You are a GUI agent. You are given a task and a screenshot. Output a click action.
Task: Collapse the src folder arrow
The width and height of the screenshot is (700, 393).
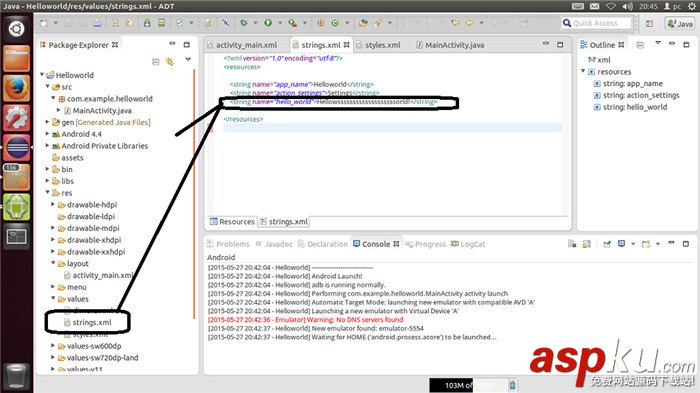(x=48, y=86)
